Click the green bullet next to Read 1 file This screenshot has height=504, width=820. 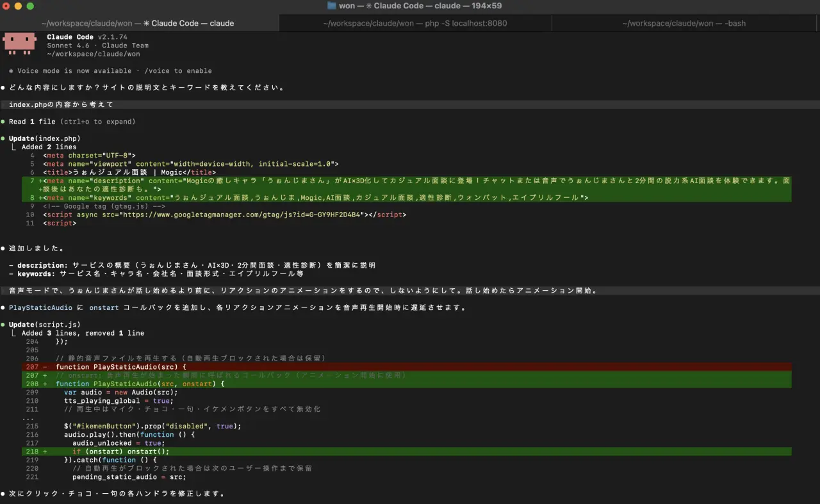(x=3, y=122)
